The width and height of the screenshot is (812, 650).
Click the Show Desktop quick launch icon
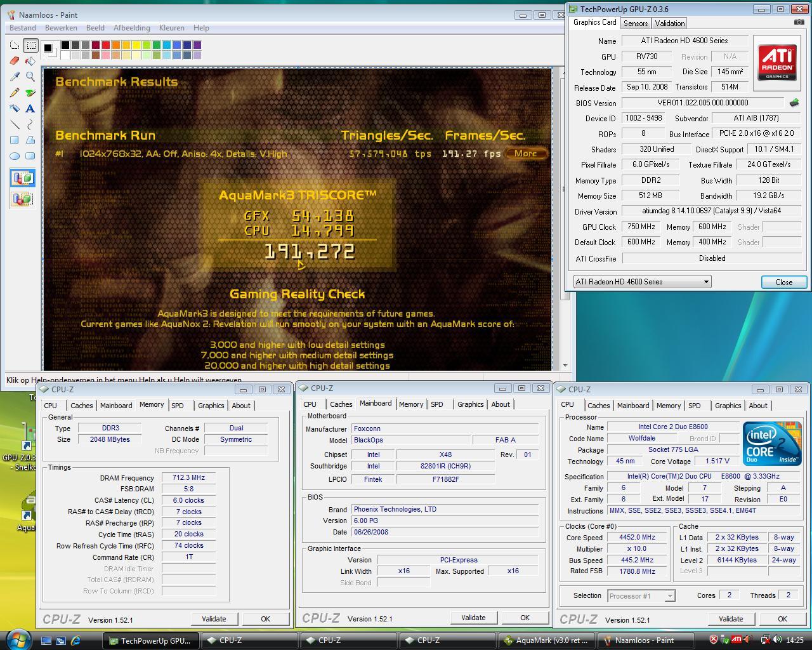(46, 640)
